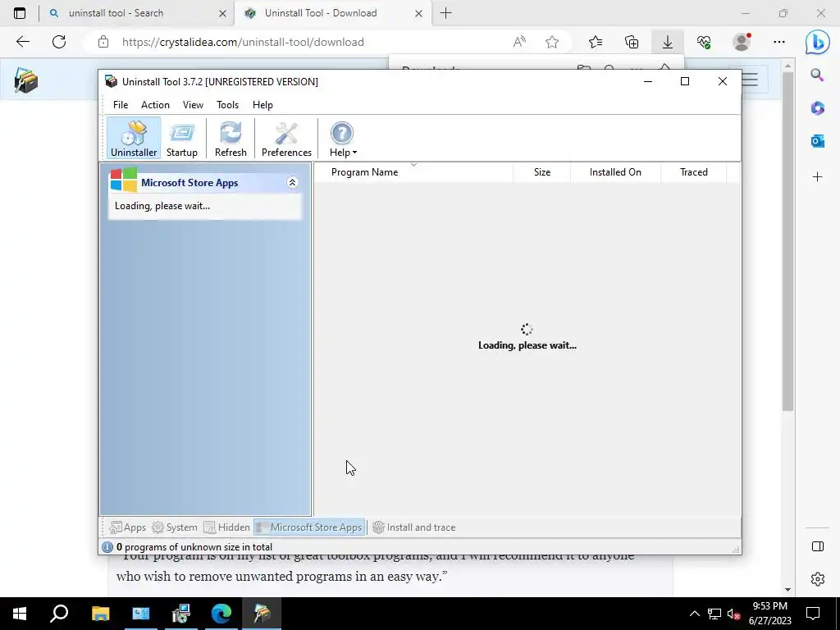The width and height of the screenshot is (840, 630).
Task: Switch to Edge in the taskbar
Action: 221,614
